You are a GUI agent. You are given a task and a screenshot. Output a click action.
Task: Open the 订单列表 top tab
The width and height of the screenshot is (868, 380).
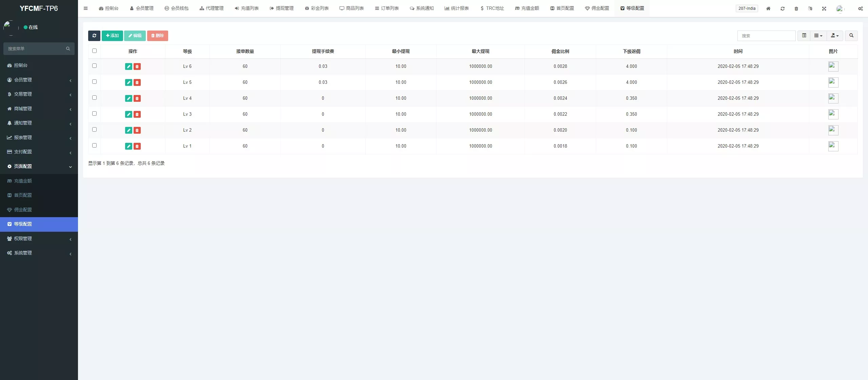pos(387,8)
